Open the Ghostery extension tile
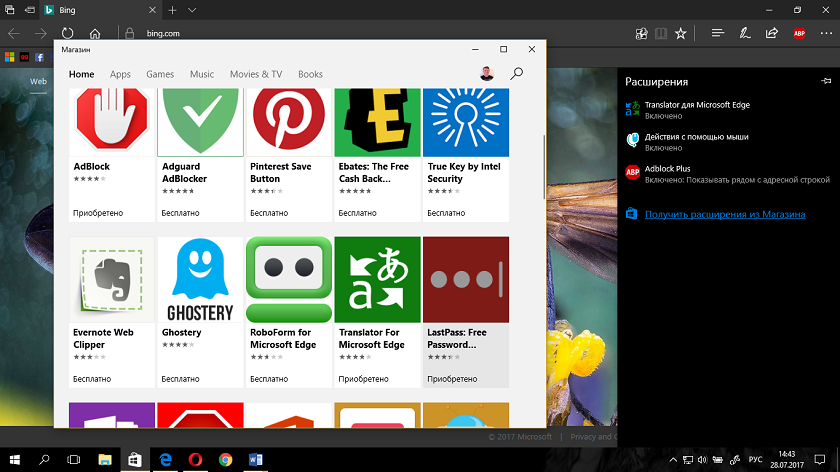This screenshot has height=472, width=840. click(x=200, y=312)
